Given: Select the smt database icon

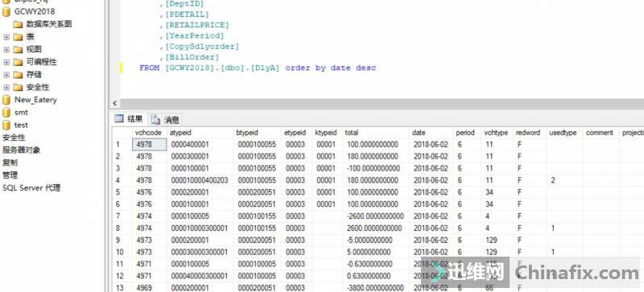Looking at the screenshot, I should point(6,112).
